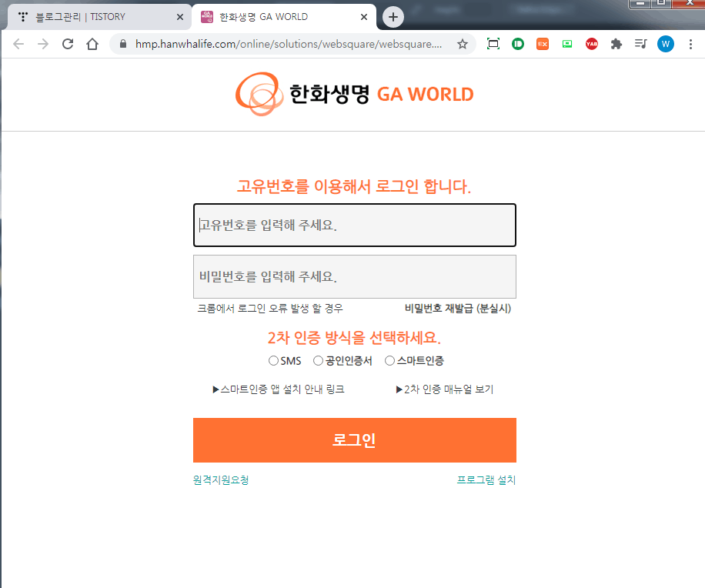Open 2차 인증 매뉴얼 보기 link

[445, 389]
